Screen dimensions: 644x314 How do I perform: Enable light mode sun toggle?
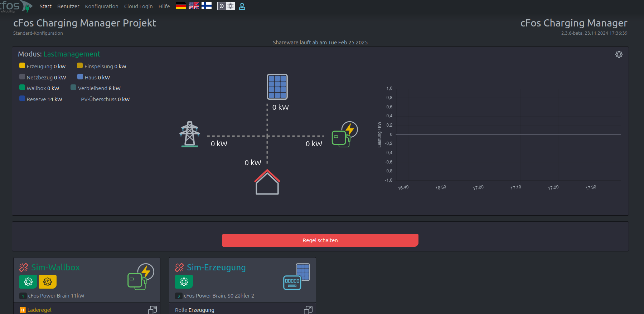pyautogui.click(x=231, y=6)
